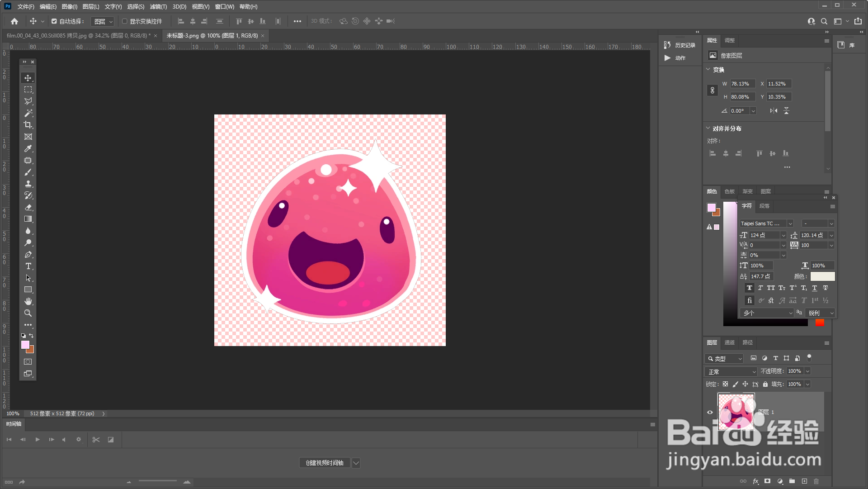868x489 pixels.
Task: Open the blend mode 正常 dropdown
Action: pos(731,371)
